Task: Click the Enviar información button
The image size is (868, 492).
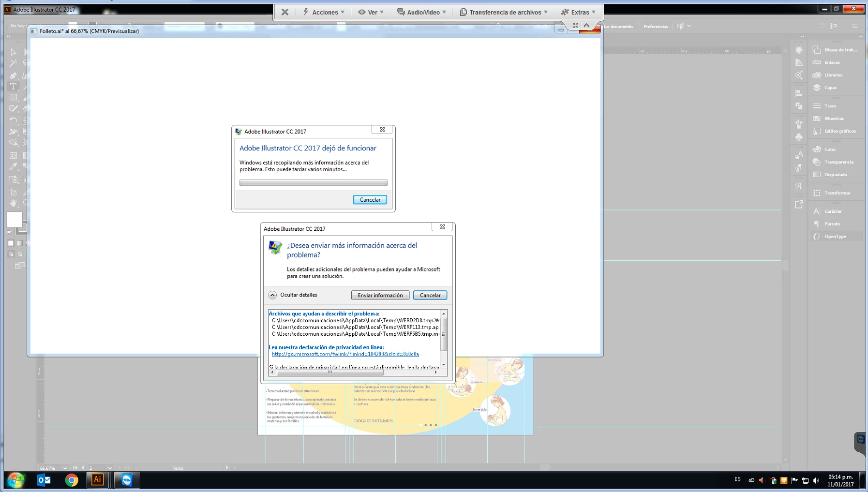Action: [x=380, y=295]
